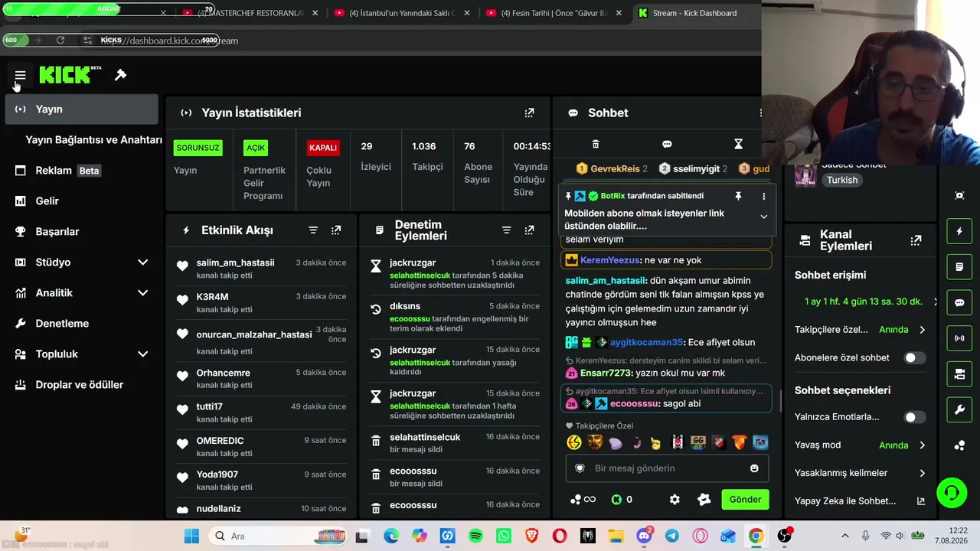Open Yavaş mod options
This screenshot has width=980, height=551.
click(x=860, y=445)
